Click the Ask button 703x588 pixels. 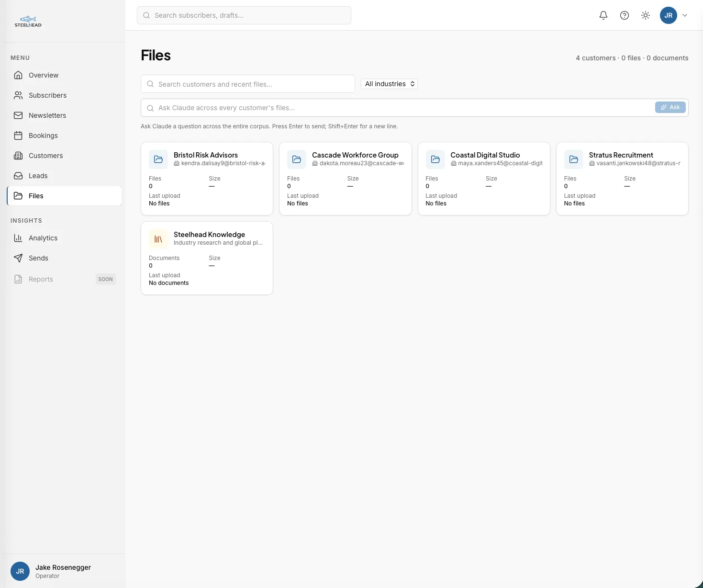(x=670, y=107)
